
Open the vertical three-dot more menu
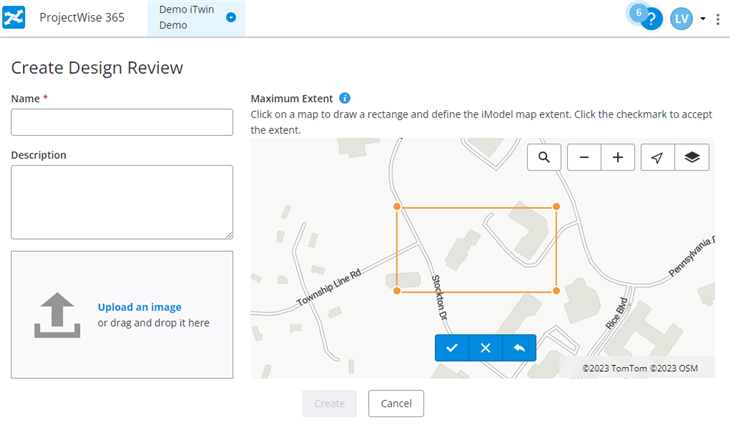pos(718,19)
